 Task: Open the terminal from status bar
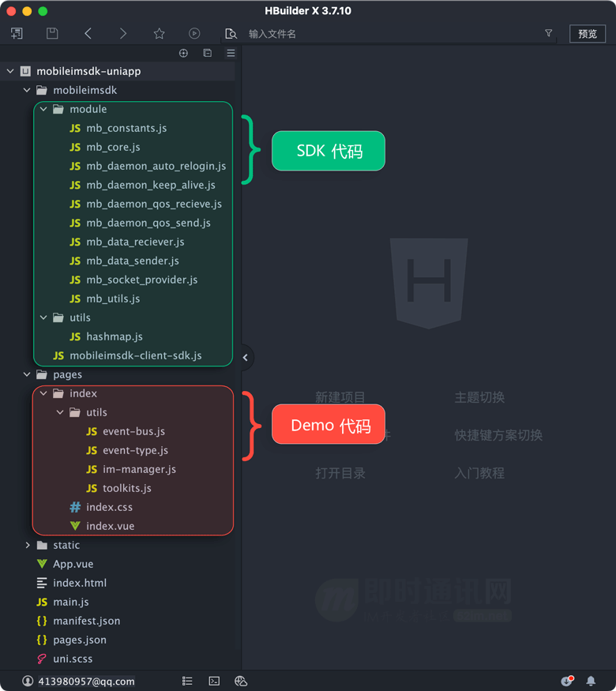(x=214, y=681)
